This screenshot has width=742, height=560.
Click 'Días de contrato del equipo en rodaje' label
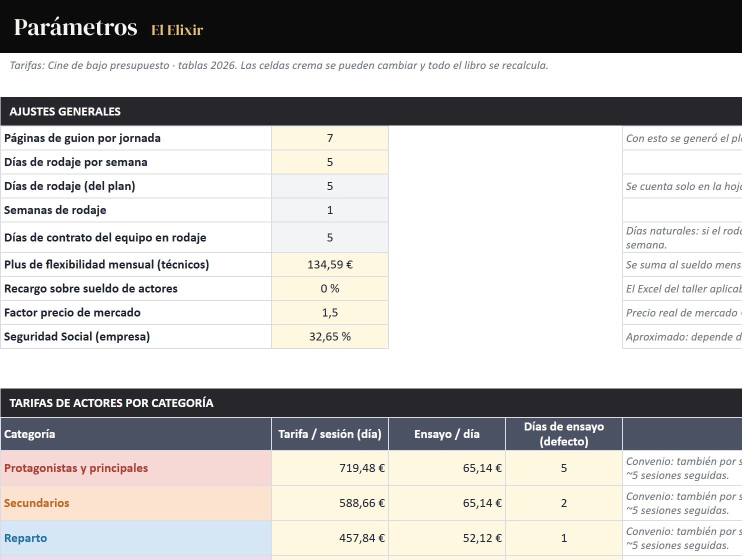coord(136,237)
